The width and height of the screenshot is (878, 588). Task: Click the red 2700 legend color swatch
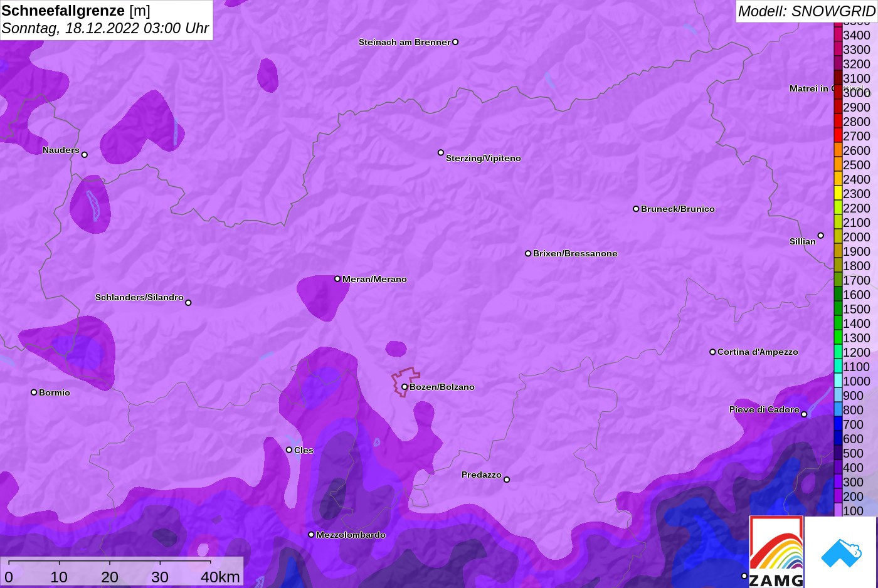(x=838, y=135)
